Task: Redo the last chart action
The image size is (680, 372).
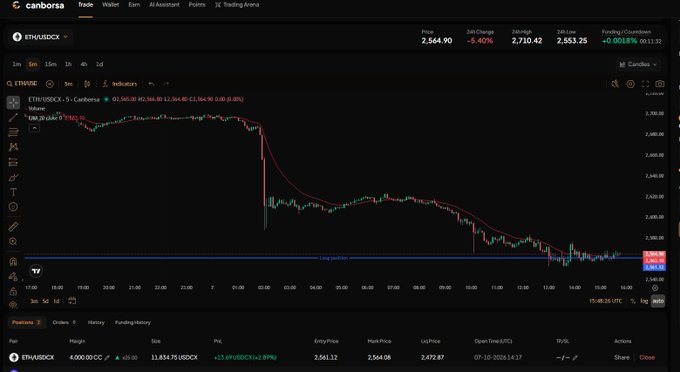Action: click(x=166, y=84)
